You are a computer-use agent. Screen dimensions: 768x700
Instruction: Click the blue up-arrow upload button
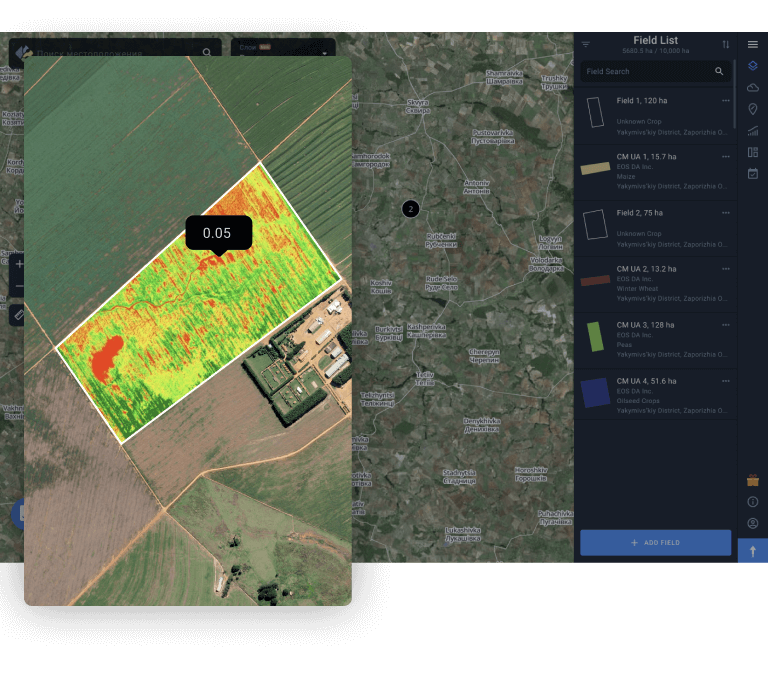click(753, 551)
